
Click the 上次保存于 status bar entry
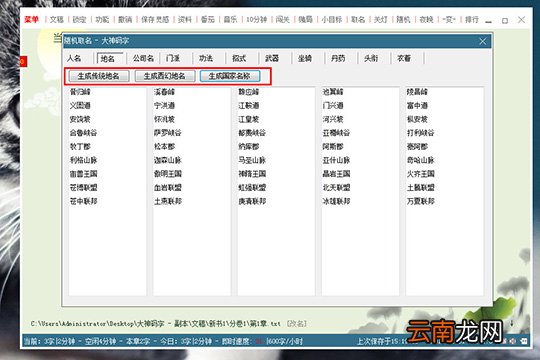(382, 341)
